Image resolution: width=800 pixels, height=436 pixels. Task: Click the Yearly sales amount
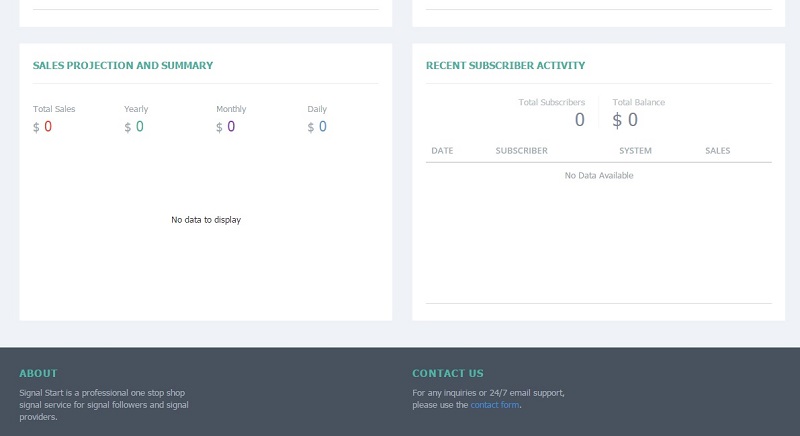139,127
